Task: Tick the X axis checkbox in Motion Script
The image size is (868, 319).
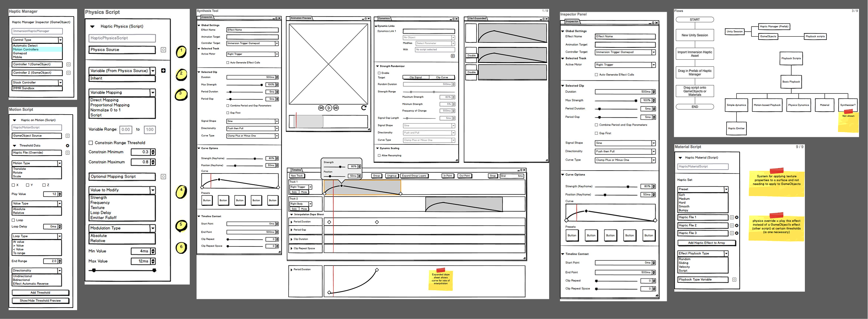Action: click(x=13, y=185)
